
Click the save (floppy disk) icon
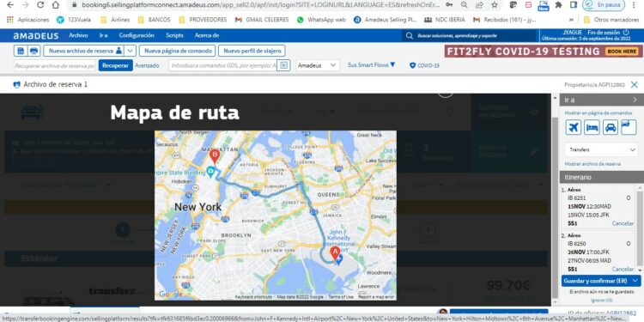[21, 51]
